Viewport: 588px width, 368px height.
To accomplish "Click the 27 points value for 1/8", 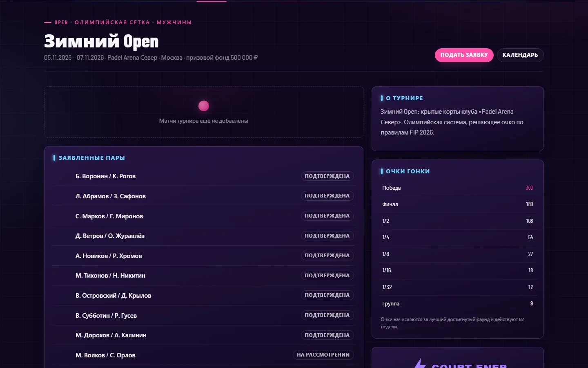I will tap(530, 254).
